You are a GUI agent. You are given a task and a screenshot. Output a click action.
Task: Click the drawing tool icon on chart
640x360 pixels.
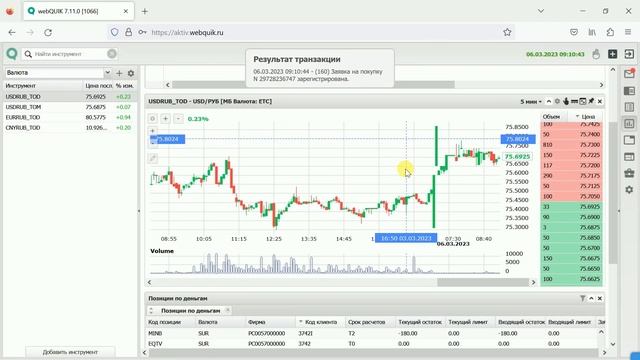152,158
